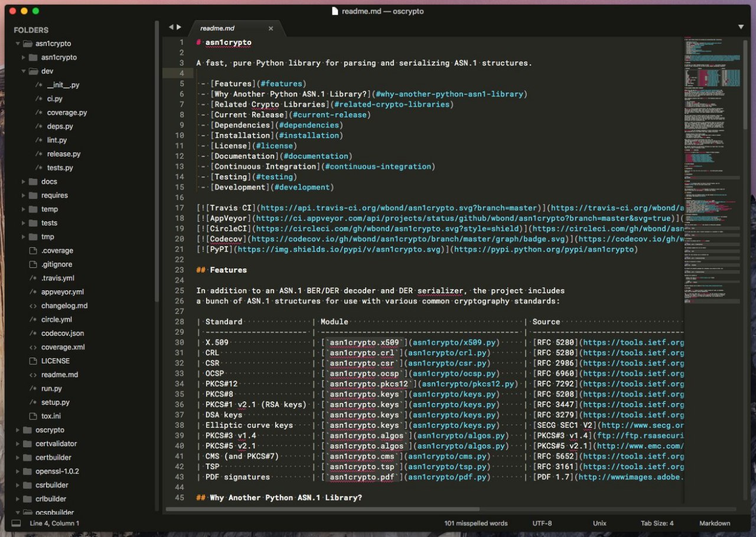
Task: Open the LICENSE file
Action: coord(56,361)
